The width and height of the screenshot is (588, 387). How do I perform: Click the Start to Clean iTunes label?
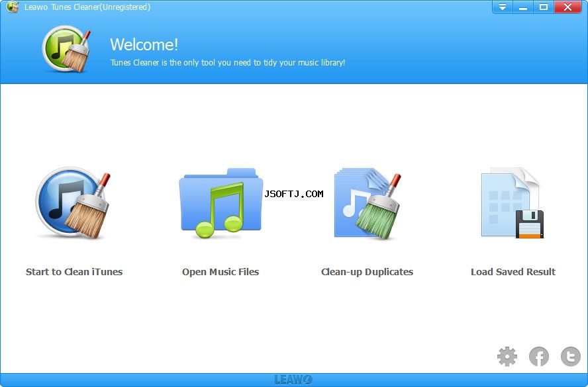tap(74, 272)
